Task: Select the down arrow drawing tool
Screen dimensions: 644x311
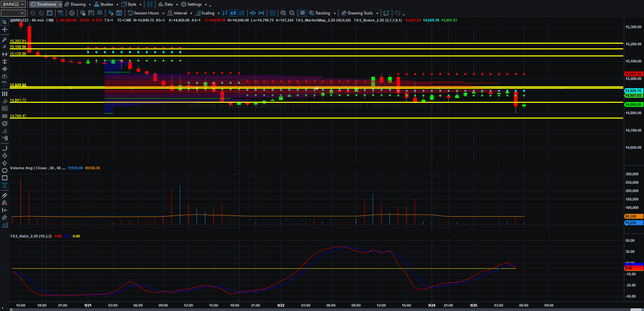Action: (x=5, y=156)
